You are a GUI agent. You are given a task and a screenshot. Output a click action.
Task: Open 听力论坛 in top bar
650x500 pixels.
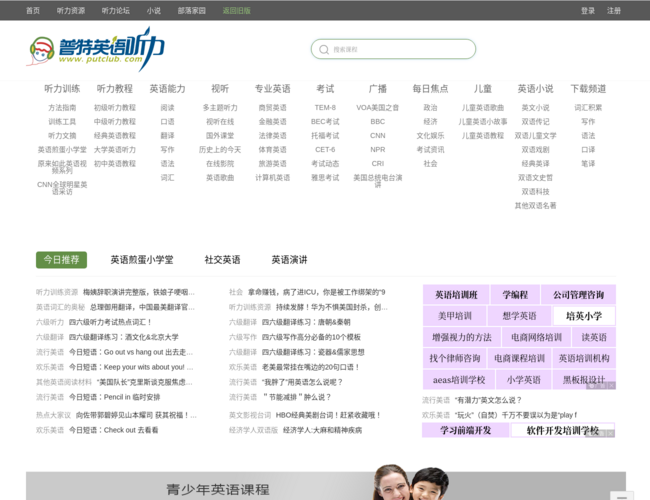click(x=116, y=11)
